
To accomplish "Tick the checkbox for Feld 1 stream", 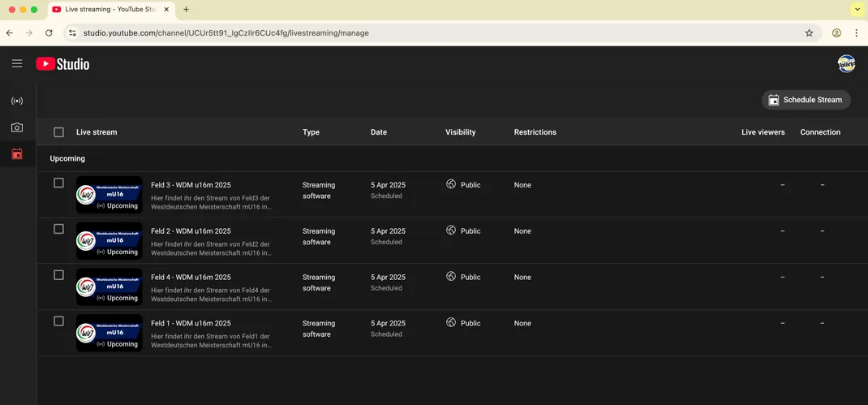I will click(x=58, y=321).
